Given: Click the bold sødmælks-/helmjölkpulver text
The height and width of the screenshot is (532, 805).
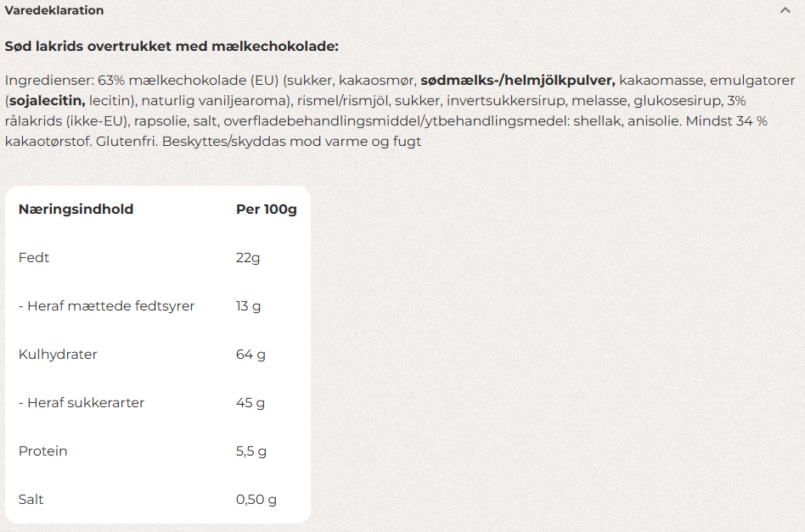Looking at the screenshot, I should click(x=517, y=81).
